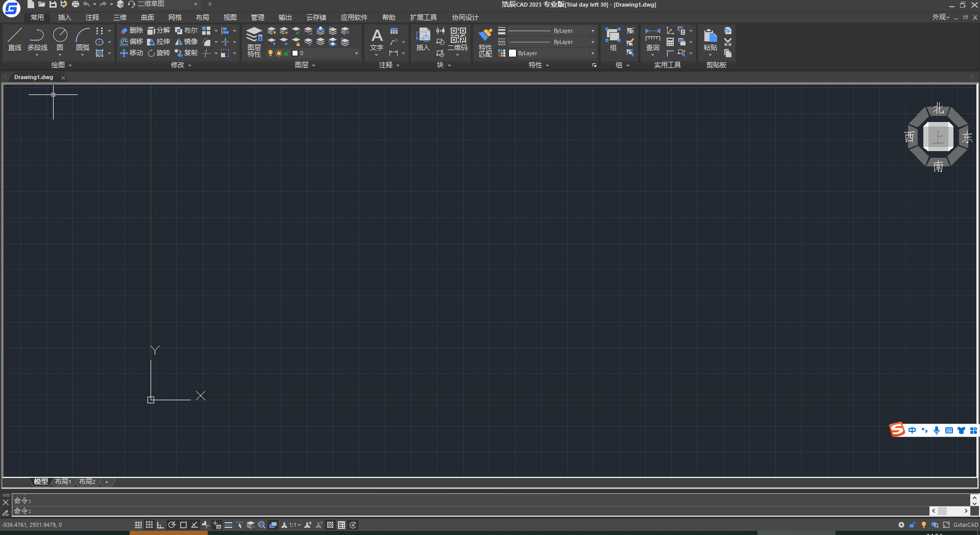Click the Move (移动) tool
Screen dimensions: 980x535
click(132, 53)
